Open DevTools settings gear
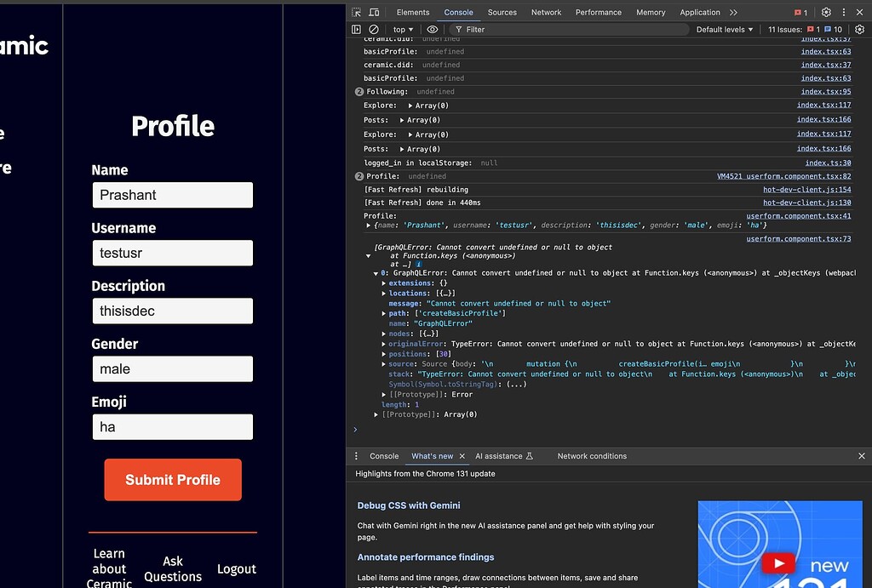Screen dimensions: 872x588 (x=824, y=12)
